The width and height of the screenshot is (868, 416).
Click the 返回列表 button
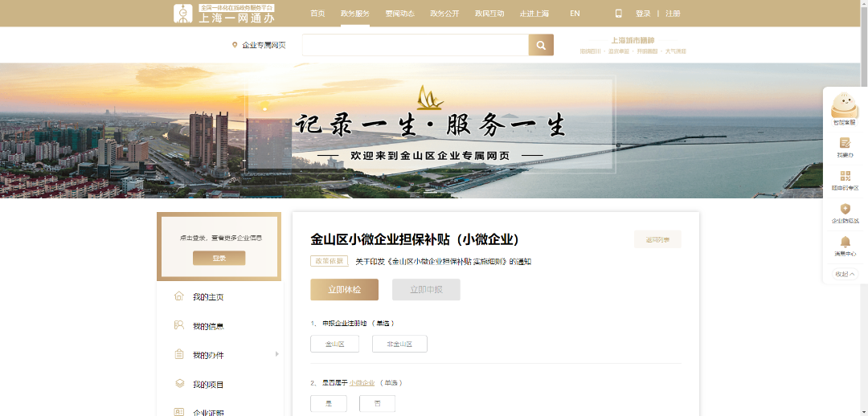coord(657,239)
